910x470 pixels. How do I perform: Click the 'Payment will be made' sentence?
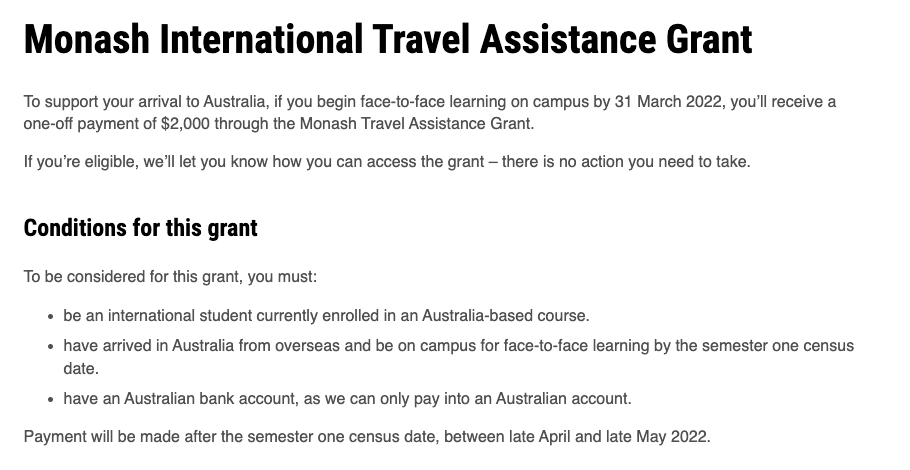point(367,436)
